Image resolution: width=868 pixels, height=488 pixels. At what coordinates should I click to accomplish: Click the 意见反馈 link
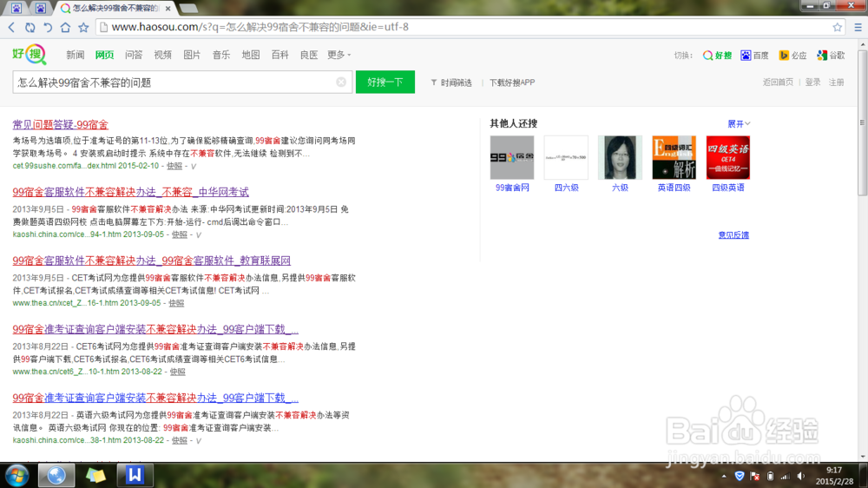pos(733,235)
